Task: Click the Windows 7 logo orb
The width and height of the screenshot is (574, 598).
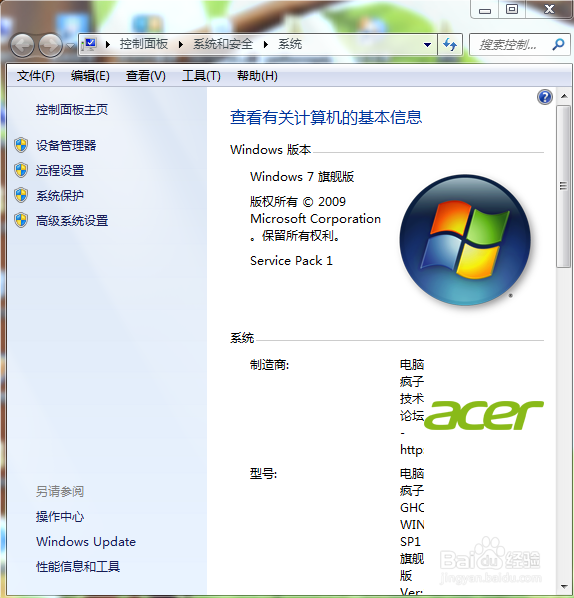Action: click(465, 240)
